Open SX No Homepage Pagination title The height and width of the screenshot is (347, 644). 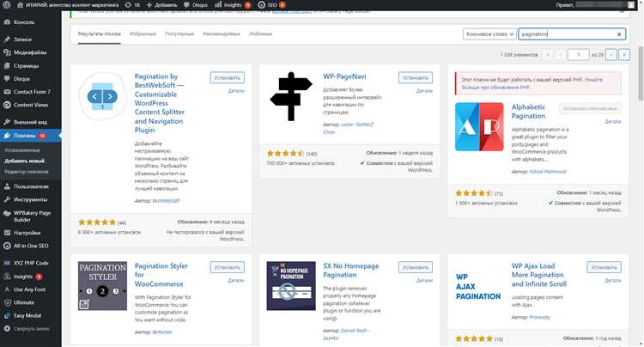[350, 271]
